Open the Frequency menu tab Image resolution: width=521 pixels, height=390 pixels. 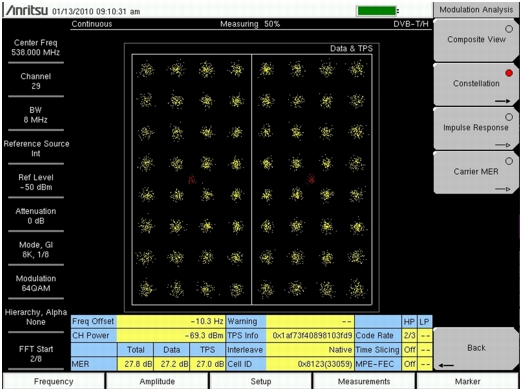click(53, 381)
